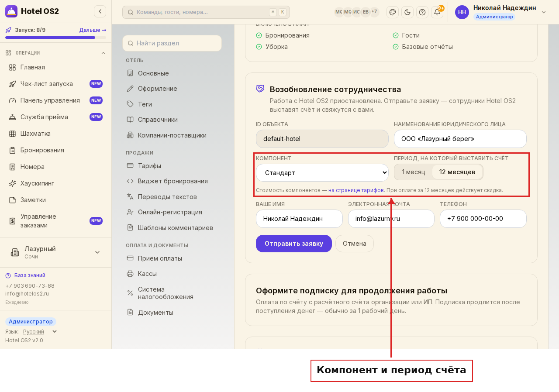Image resolution: width=559 pixels, height=392 pixels.
Task: Open Документы settings section
Action: (172, 313)
